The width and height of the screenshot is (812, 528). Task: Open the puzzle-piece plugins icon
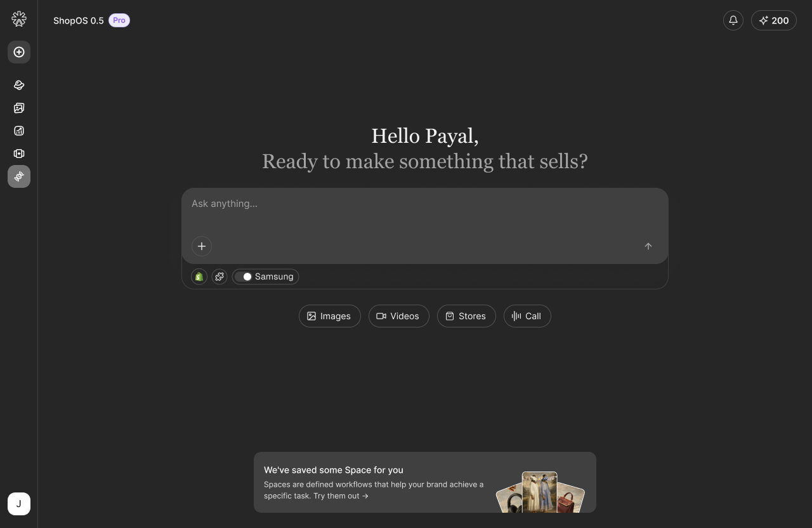pos(219,277)
